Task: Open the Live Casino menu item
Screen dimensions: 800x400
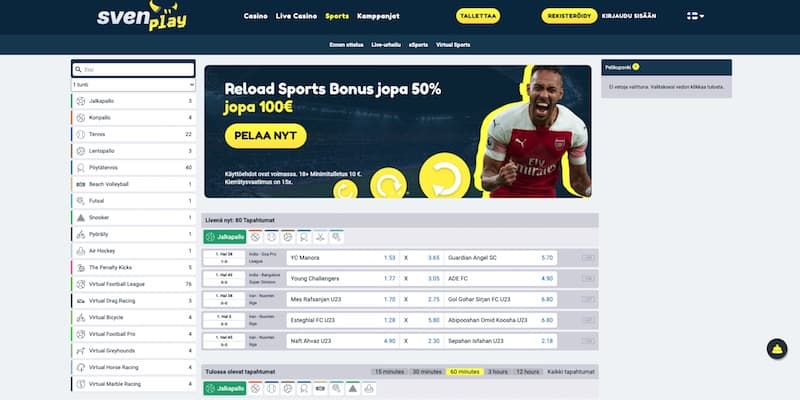Action: click(296, 16)
